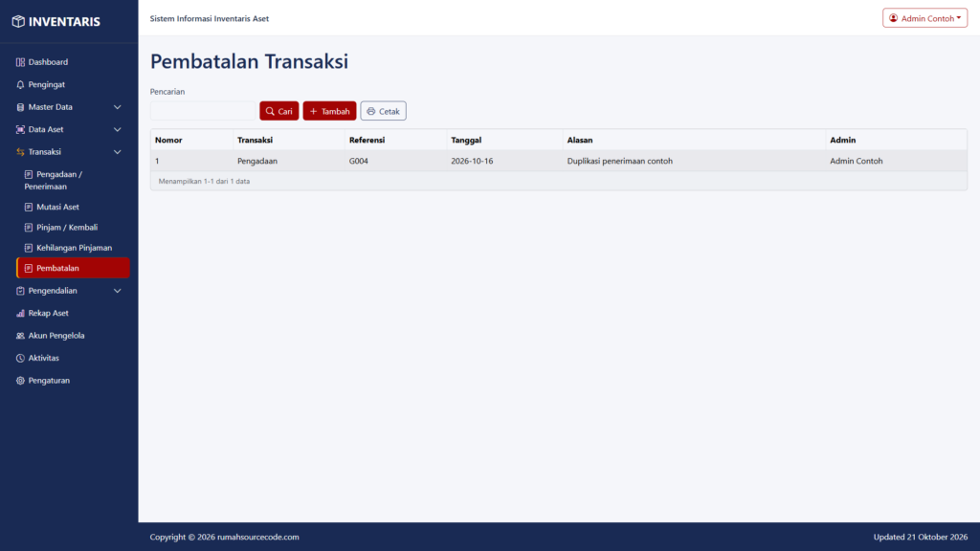
Task: Expand the Data Aset chevron
Action: 117,129
